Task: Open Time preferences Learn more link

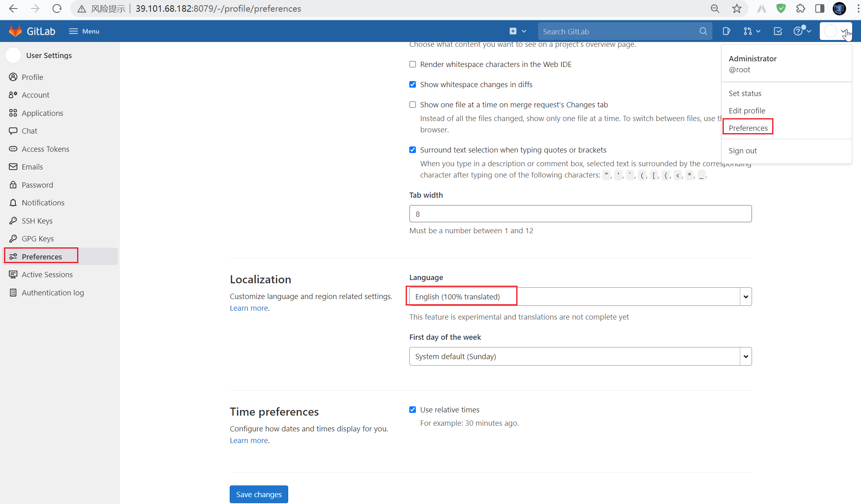Action: (249, 440)
